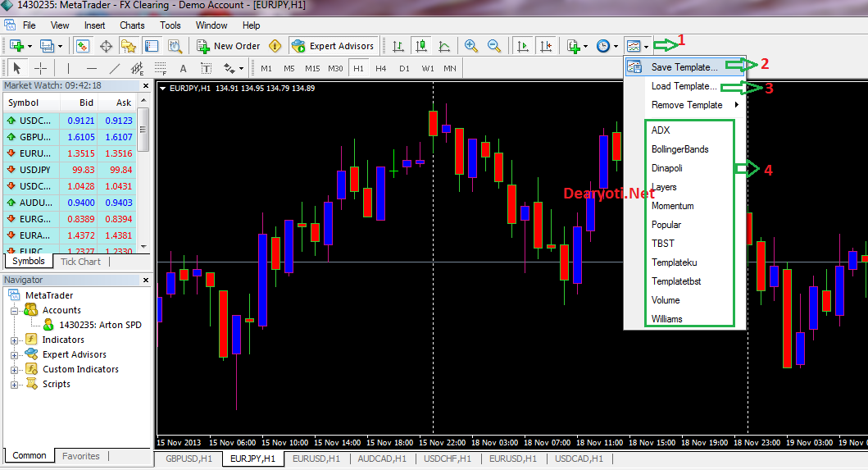
Task: Expand the Expert Advisors tree node
Action: (x=15, y=354)
